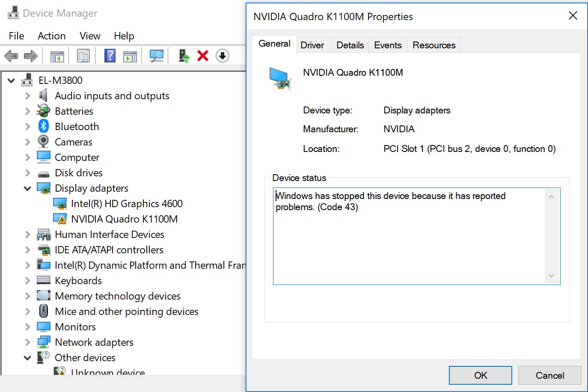588x392 pixels.
Task: Switch to the Events tab
Action: click(x=388, y=45)
